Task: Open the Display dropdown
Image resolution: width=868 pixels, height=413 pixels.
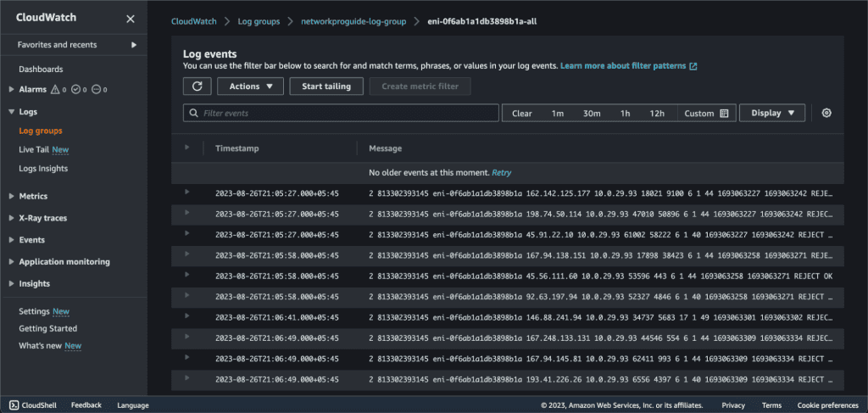Action: pos(772,113)
